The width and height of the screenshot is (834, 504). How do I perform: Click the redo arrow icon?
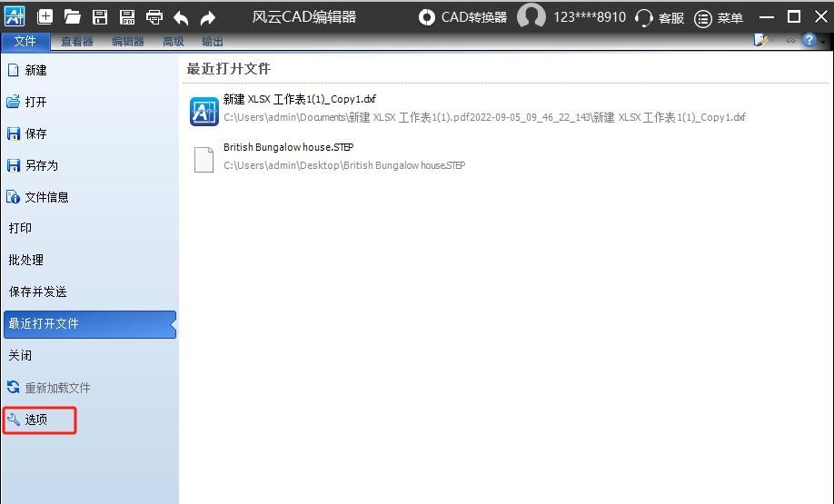tap(207, 18)
